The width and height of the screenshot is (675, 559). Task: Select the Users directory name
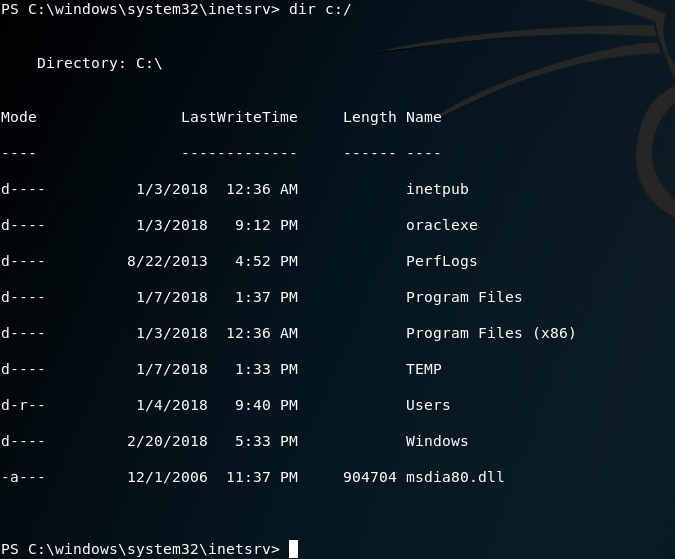(x=428, y=405)
